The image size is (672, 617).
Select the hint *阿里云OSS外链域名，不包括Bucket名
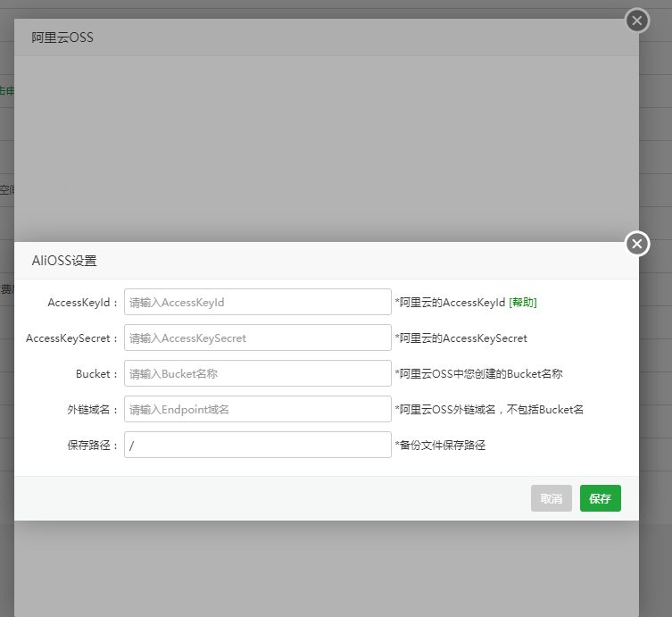coord(489,410)
